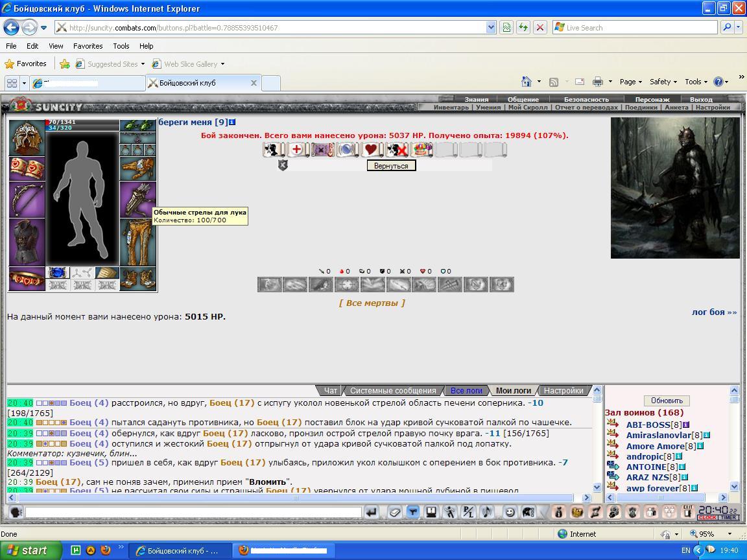Click into the chat message input field
Screen dimensions: 747x560
[193, 513]
